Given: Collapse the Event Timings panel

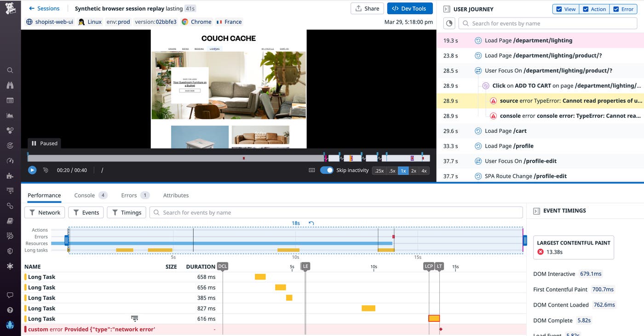Looking at the screenshot, I should click(536, 211).
